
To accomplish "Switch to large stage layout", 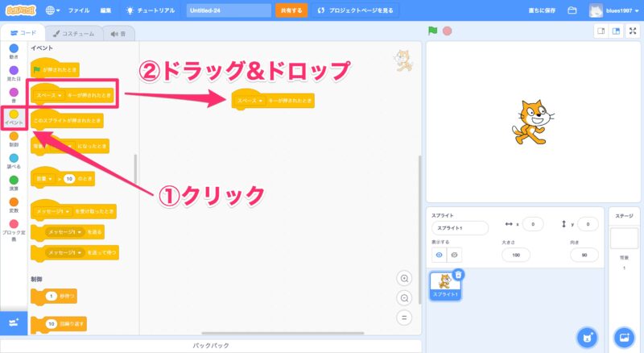I will coord(616,31).
